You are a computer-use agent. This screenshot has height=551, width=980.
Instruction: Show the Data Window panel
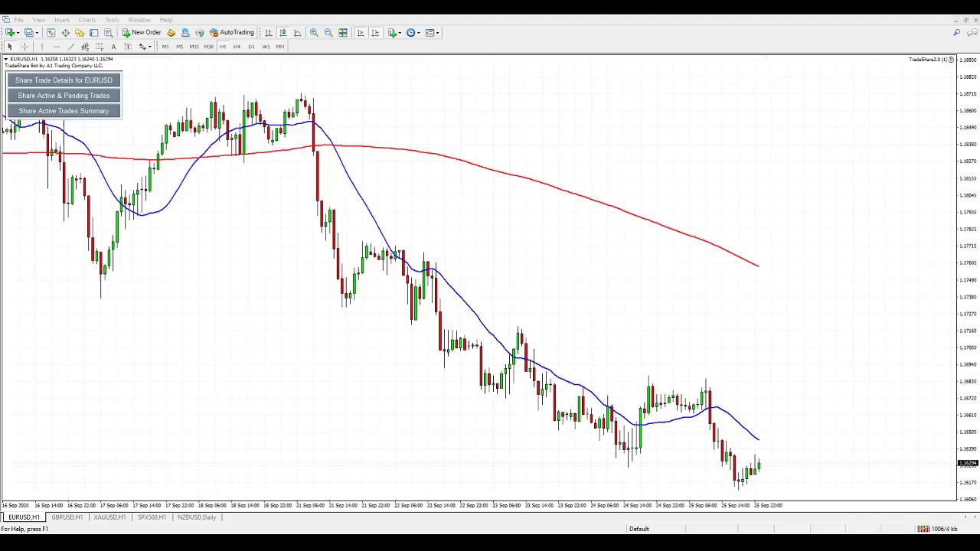coord(65,32)
